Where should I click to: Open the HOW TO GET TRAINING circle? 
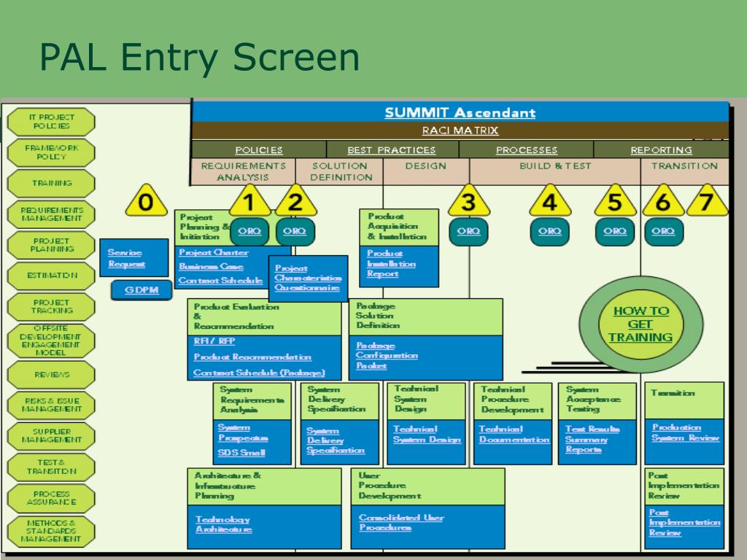(640, 324)
